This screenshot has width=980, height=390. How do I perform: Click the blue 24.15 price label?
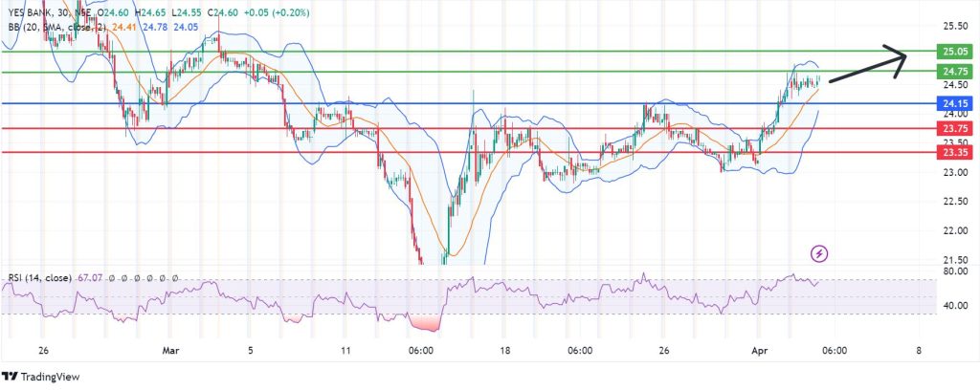tap(954, 103)
